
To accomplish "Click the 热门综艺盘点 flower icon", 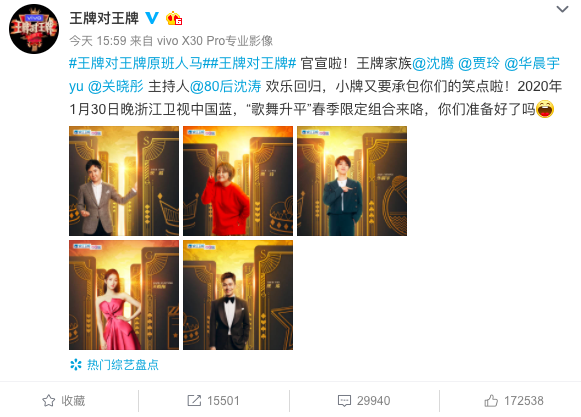I will tap(76, 365).
